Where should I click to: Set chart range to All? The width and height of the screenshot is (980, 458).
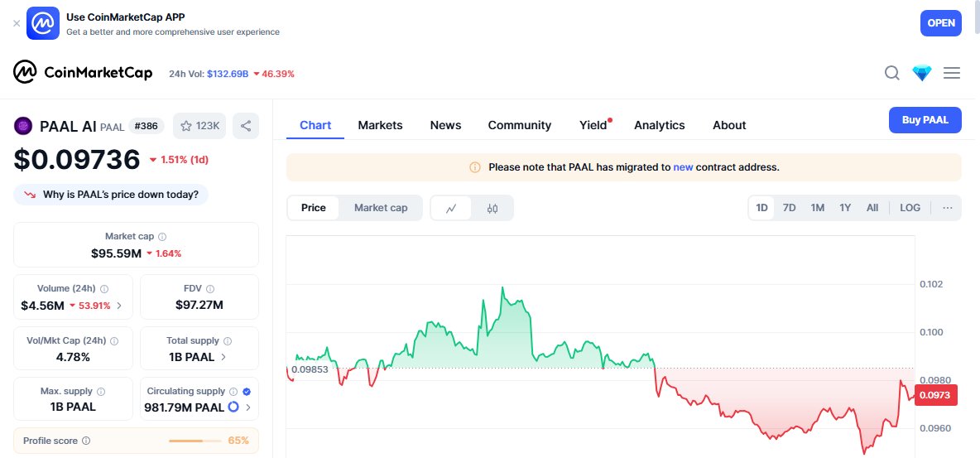872,208
